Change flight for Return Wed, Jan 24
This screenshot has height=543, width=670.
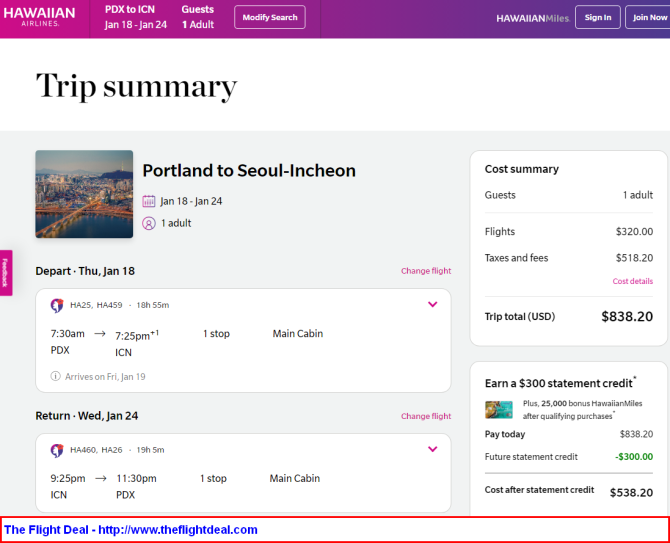click(x=426, y=416)
